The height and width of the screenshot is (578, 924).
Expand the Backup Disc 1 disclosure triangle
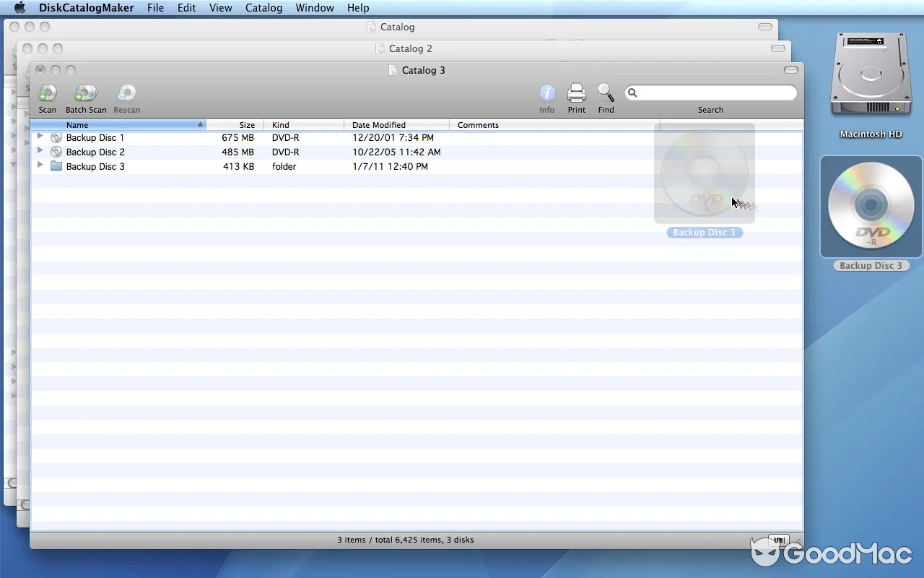tap(40, 137)
